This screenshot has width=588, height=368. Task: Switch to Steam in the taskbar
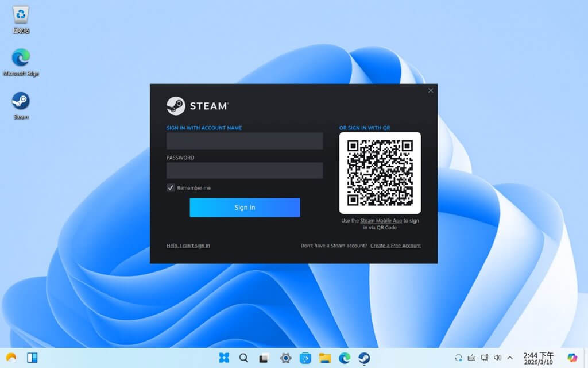363,358
